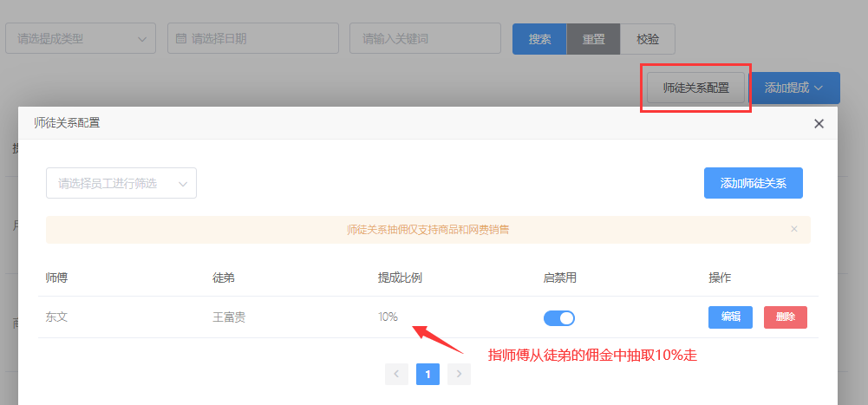Click the 师傅 column header

point(56,278)
